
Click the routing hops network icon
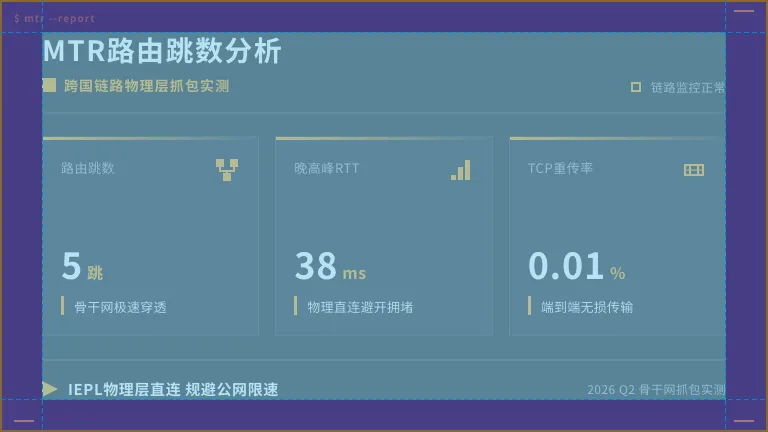[x=227, y=169]
